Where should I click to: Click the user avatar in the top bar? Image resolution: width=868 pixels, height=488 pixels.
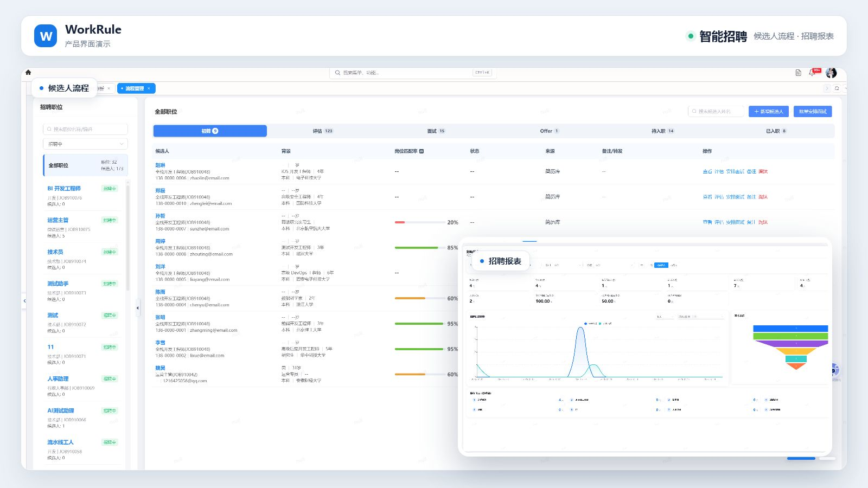(x=831, y=73)
